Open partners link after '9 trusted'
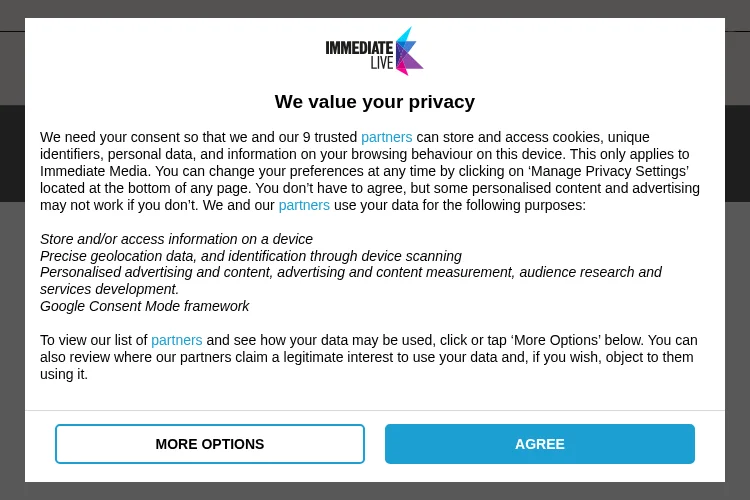This screenshot has height=500, width=750. point(386,137)
